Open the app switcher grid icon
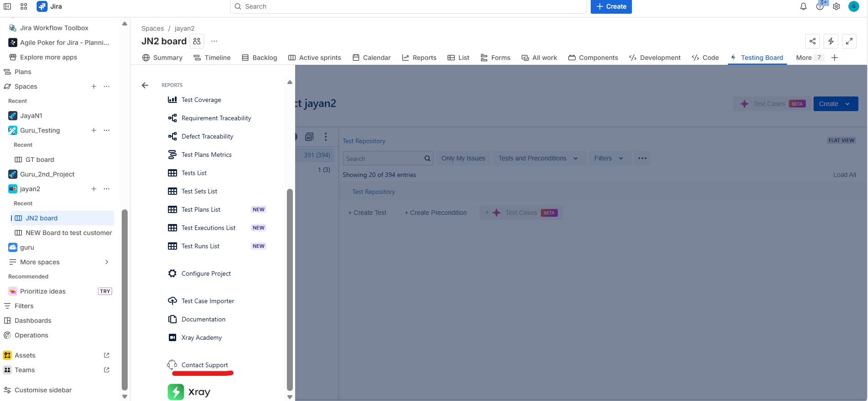This screenshot has width=868, height=401. [24, 6]
